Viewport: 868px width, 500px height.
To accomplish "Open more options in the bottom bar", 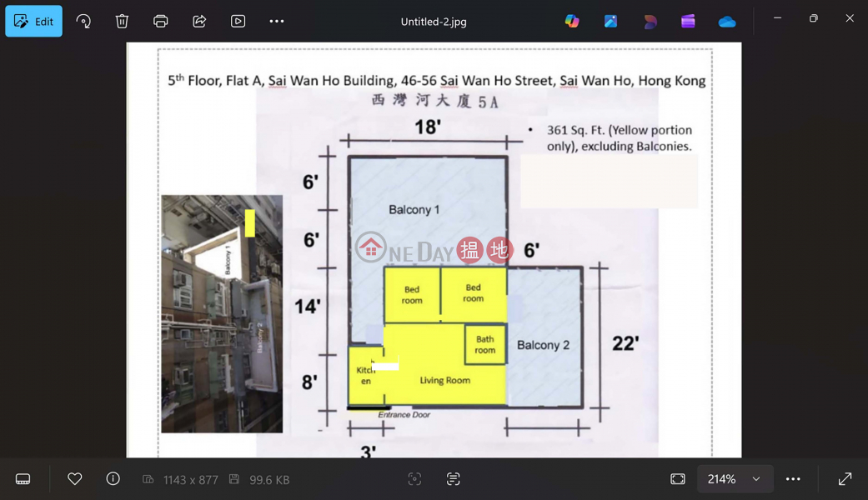I will pyautogui.click(x=792, y=479).
